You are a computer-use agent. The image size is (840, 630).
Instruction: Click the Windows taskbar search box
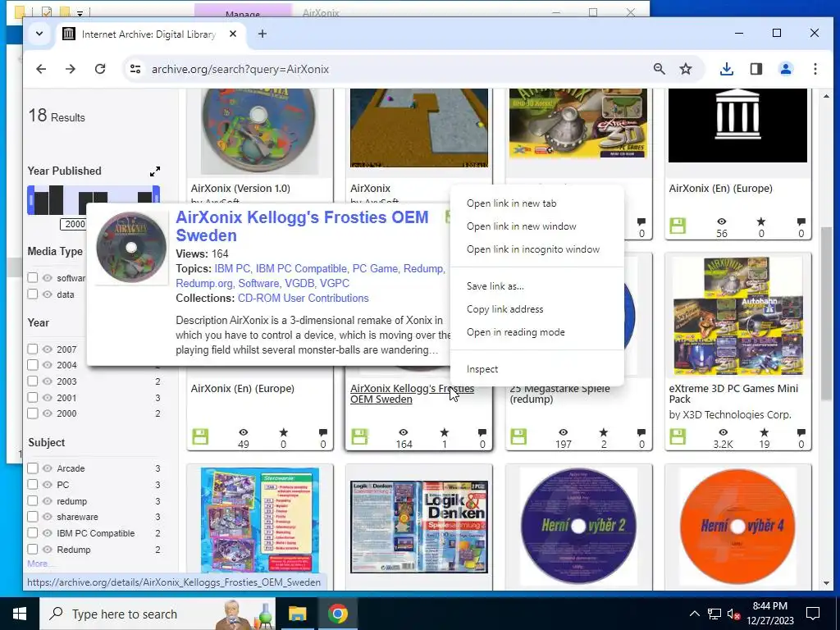coord(157,614)
